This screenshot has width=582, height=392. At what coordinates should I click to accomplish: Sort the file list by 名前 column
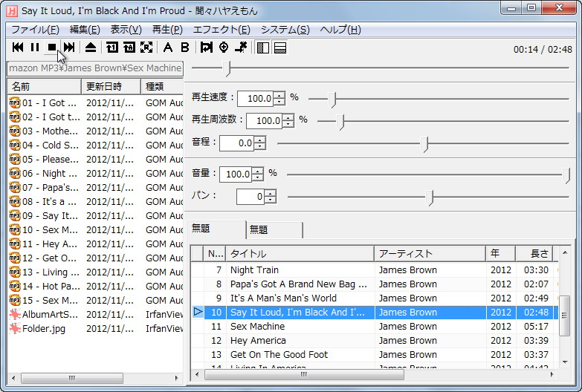44,86
